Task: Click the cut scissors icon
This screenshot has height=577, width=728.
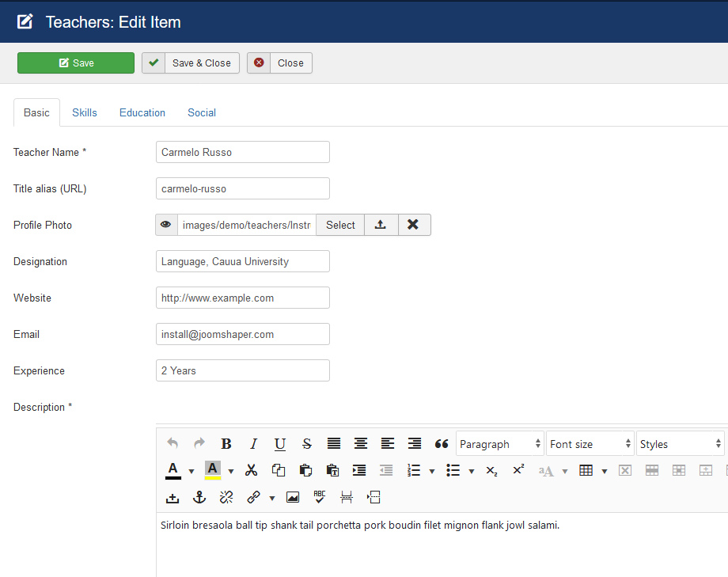Action: click(252, 470)
